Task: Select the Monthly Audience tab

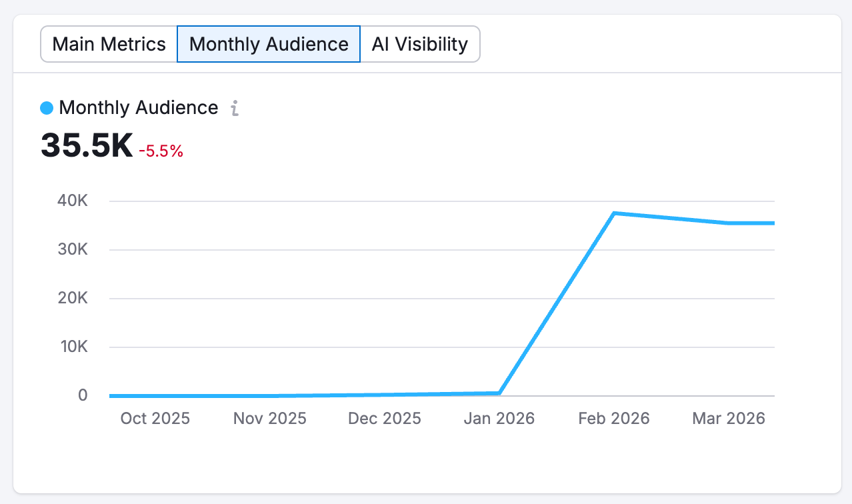Action: pos(268,44)
